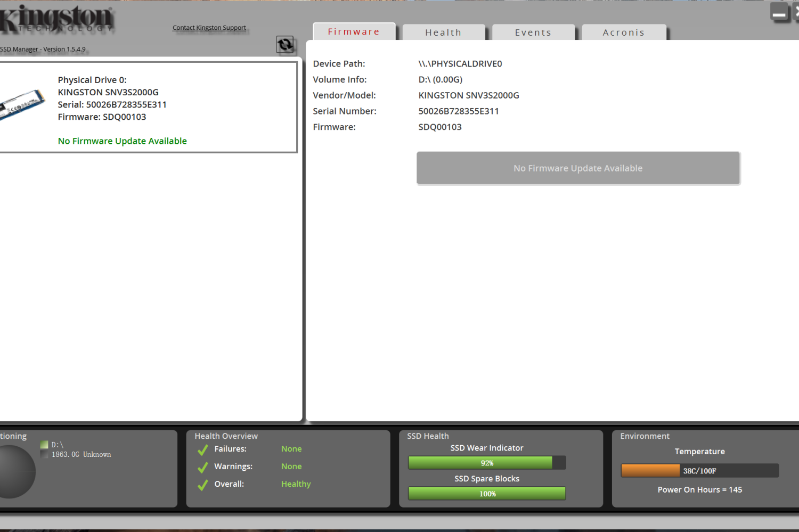The width and height of the screenshot is (799, 532).
Task: Click the 38C/100F temperature bar
Action: [699, 471]
